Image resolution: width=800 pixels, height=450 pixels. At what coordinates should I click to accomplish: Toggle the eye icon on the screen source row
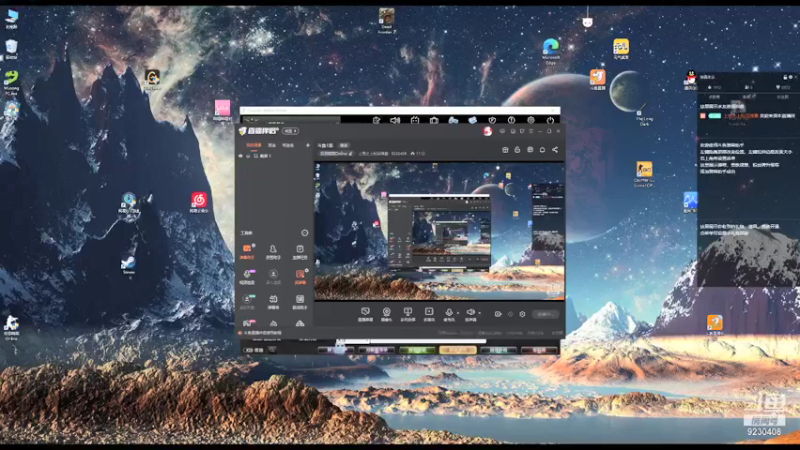click(240, 156)
